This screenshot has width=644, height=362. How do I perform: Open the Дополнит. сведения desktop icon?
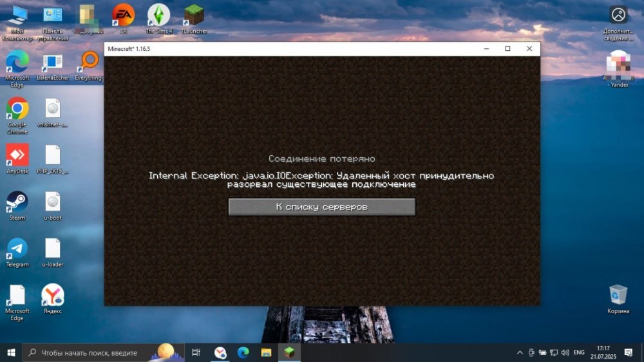click(x=618, y=23)
